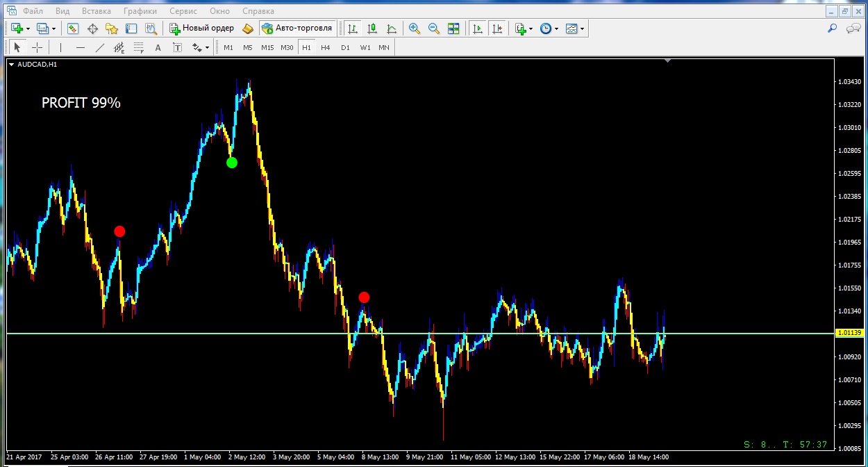Open the Сервис menu
The image size is (868, 467).
[183, 11]
